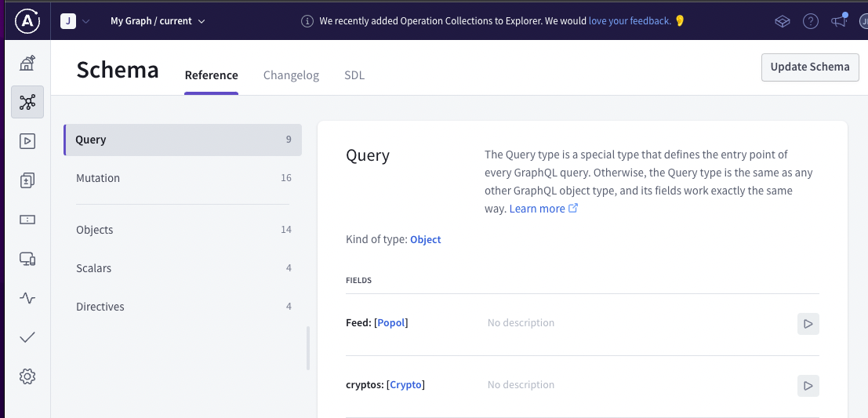
Task: Open the Learn more link
Action: point(537,209)
